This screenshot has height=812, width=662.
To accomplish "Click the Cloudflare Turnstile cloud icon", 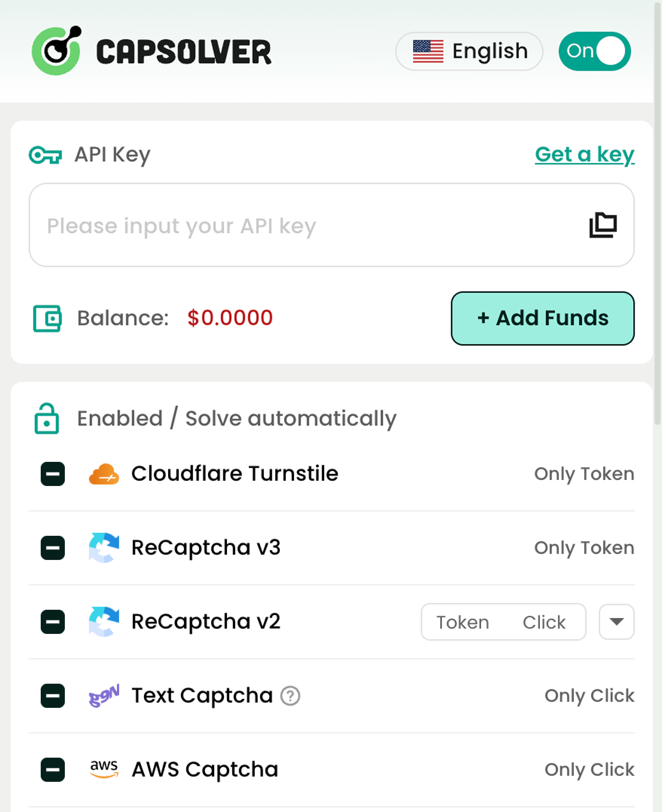I will pos(104,473).
